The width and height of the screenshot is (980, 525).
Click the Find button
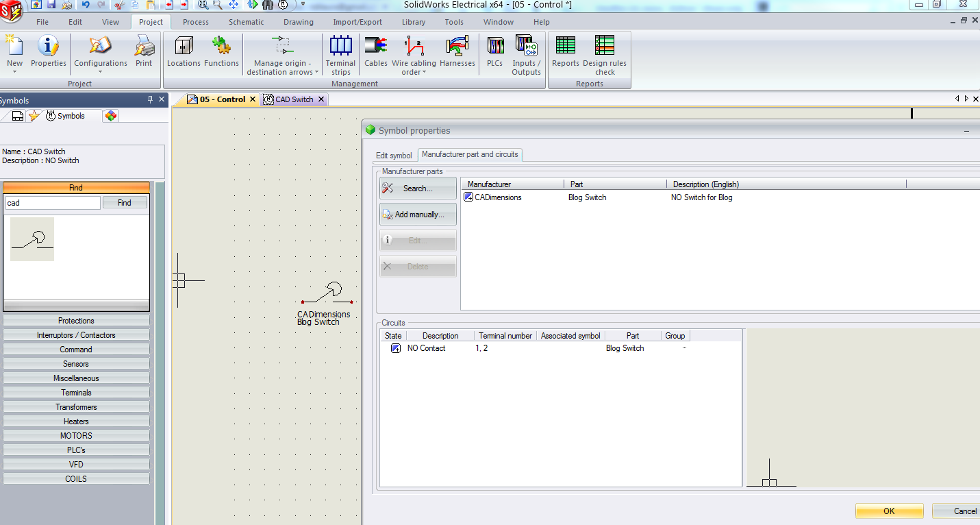pyautogui.click(x=125, y=203)
